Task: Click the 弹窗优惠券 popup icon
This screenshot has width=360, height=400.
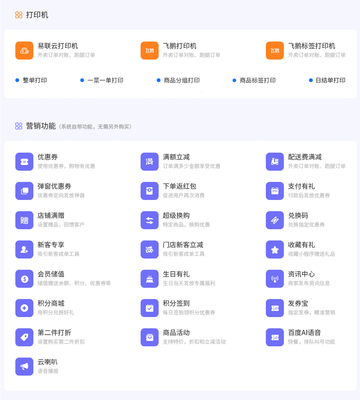Action: [24, 191]
